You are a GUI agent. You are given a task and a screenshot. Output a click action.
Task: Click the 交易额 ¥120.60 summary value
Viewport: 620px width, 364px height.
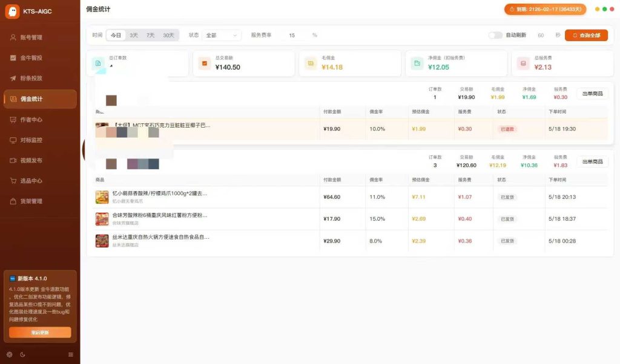point(466,166)
